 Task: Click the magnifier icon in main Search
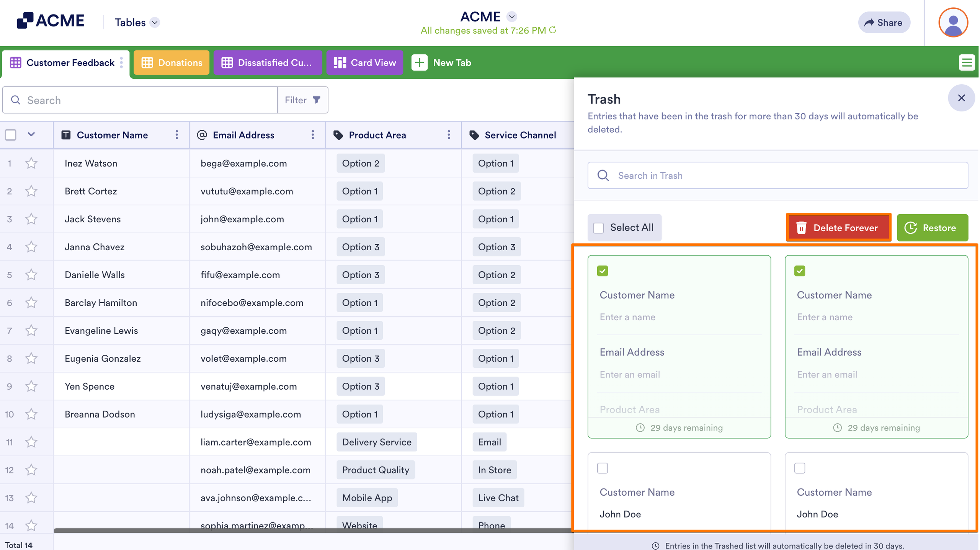(15, 100)
